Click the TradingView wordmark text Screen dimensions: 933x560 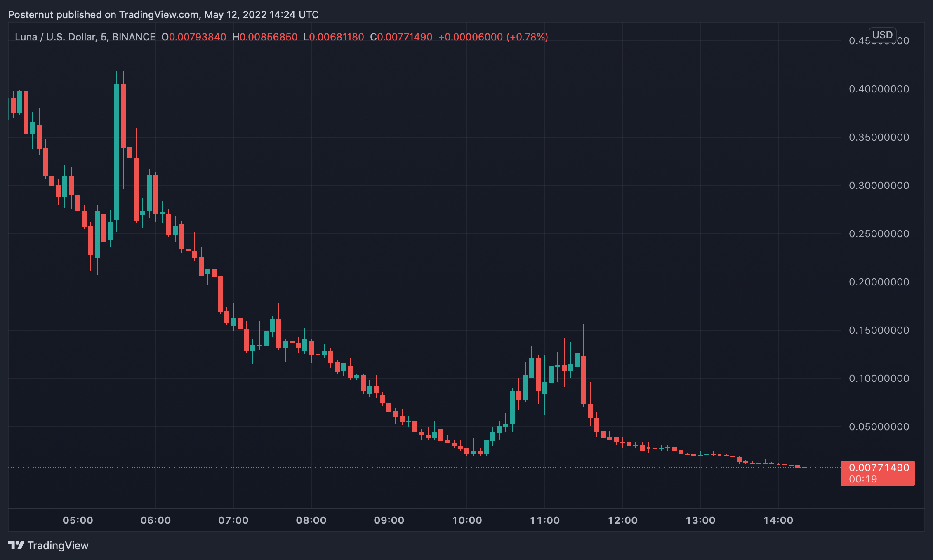click(58, 545)
